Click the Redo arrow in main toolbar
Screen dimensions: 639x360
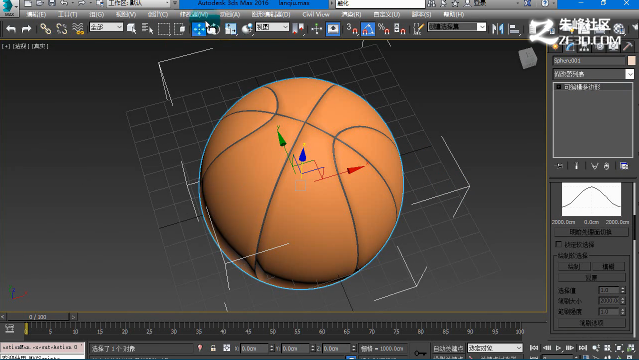[x=26, y=29]
